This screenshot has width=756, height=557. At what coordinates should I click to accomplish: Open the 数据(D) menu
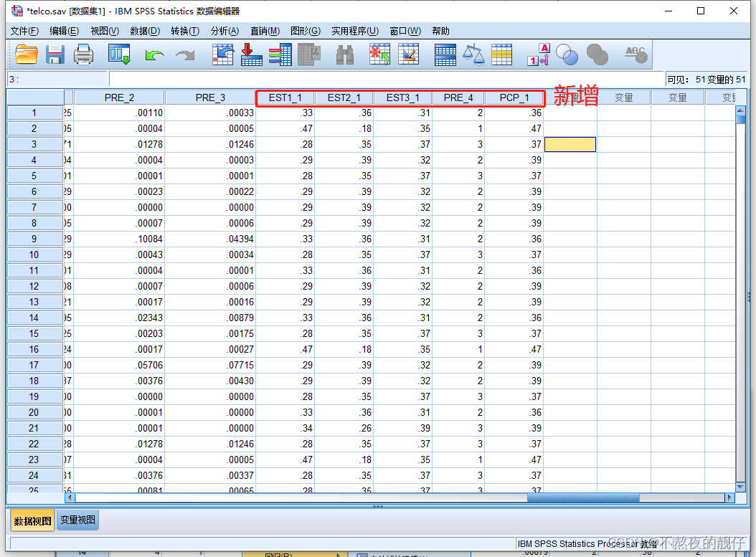pos(145,31)
